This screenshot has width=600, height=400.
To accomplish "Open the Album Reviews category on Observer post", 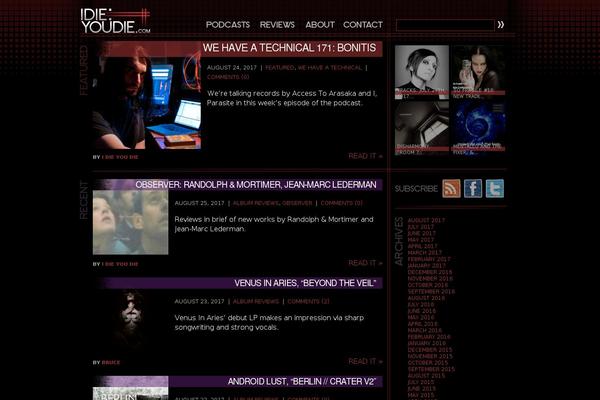I will (x=256, y=203).
